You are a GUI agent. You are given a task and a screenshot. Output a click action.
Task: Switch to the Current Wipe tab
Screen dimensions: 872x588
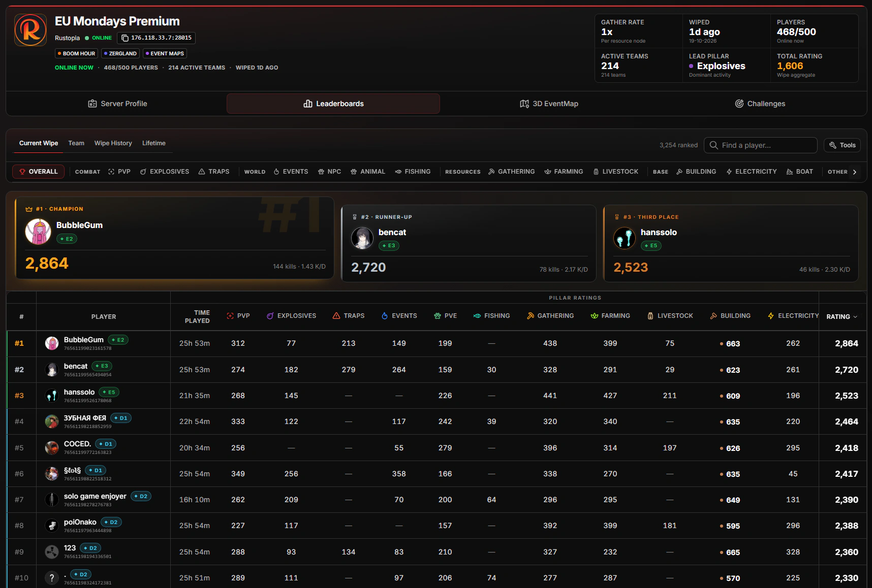[x=39, y=143]
